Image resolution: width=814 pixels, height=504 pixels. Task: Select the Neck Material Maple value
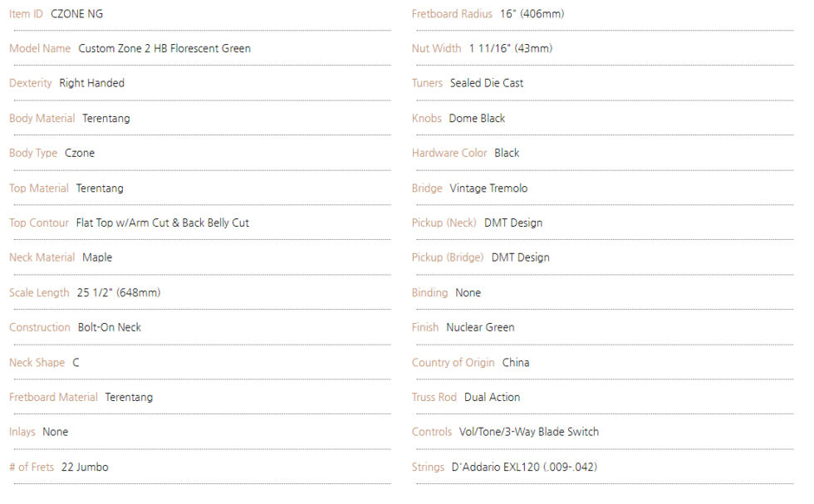point(97,257)
